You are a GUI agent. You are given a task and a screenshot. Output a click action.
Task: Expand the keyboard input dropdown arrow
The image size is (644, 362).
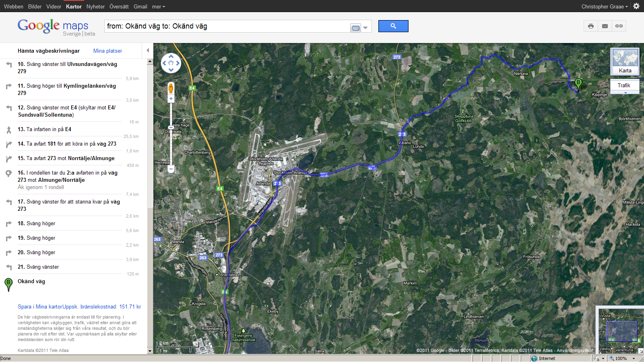tap(365, 28)
